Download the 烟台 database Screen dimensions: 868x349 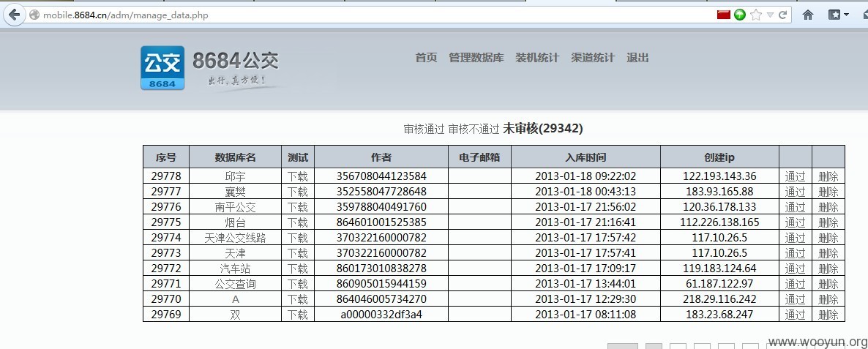297,223
